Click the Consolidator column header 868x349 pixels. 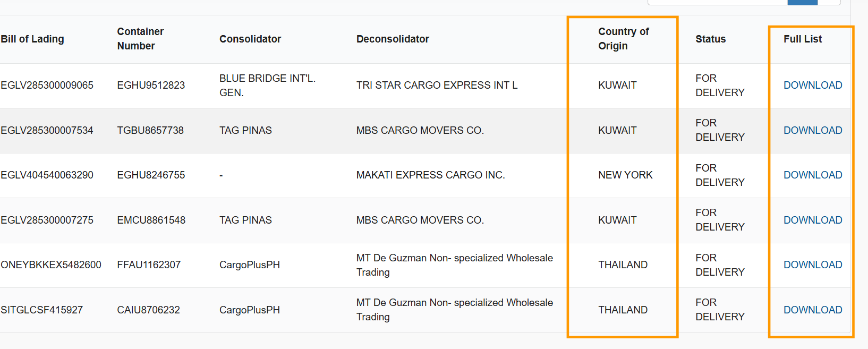(250, 39)
